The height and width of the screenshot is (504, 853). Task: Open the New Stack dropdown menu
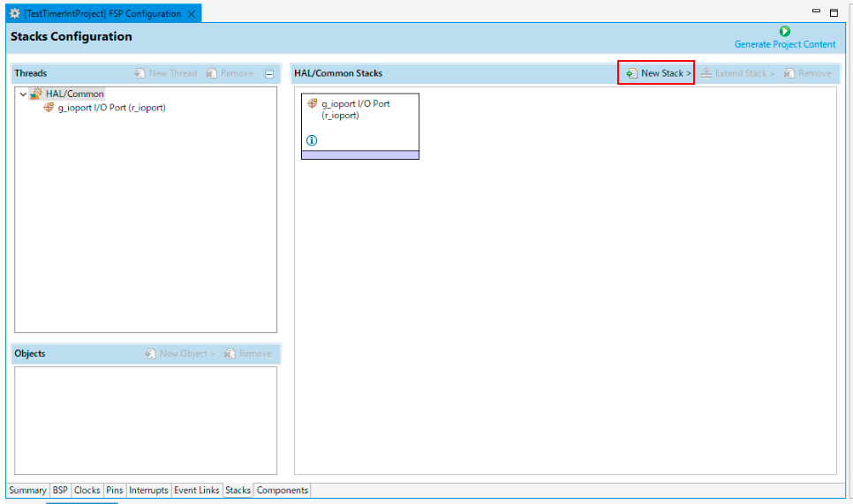pyautogui.click(x=656, y=73)
